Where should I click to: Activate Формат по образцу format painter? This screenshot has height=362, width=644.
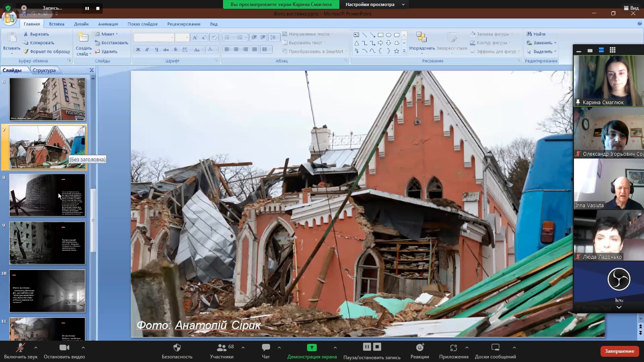[47, 51]
